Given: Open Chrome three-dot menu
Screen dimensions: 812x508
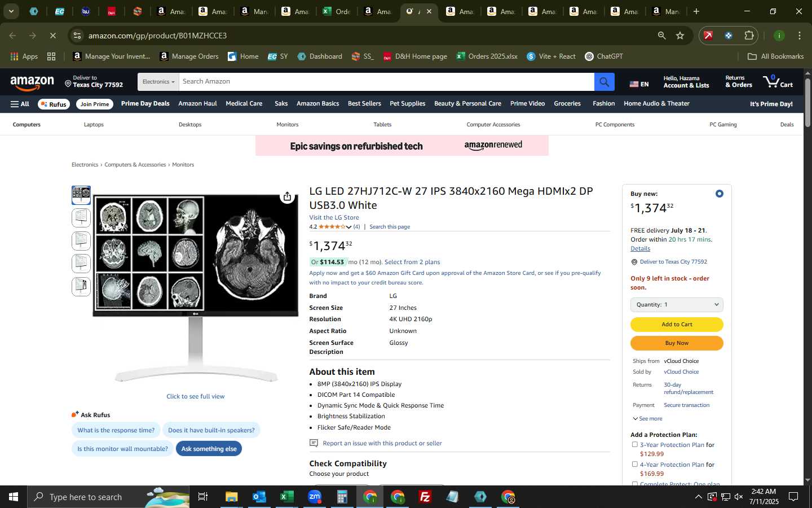Looking at the screenshot, I should (x=799, y=36).
